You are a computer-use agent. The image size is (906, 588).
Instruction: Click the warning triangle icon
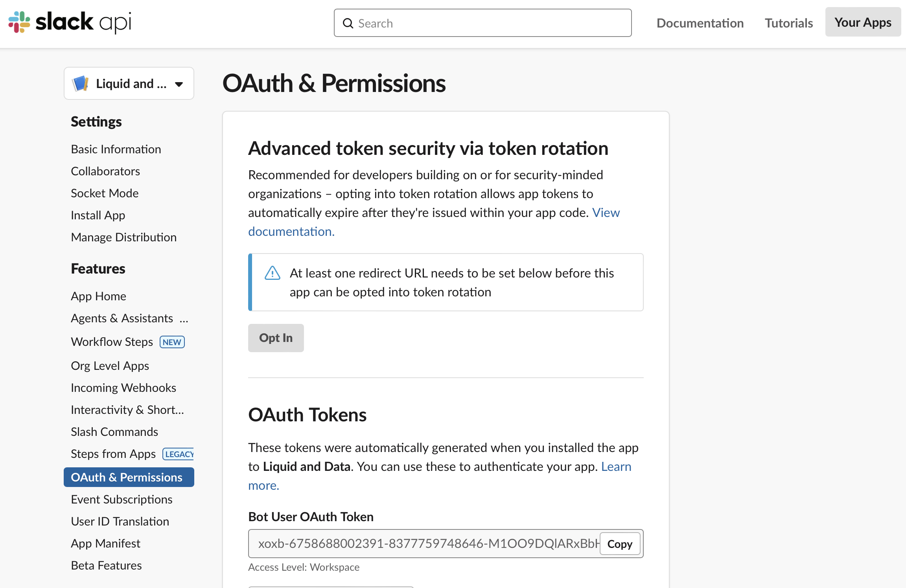[272, 273]
